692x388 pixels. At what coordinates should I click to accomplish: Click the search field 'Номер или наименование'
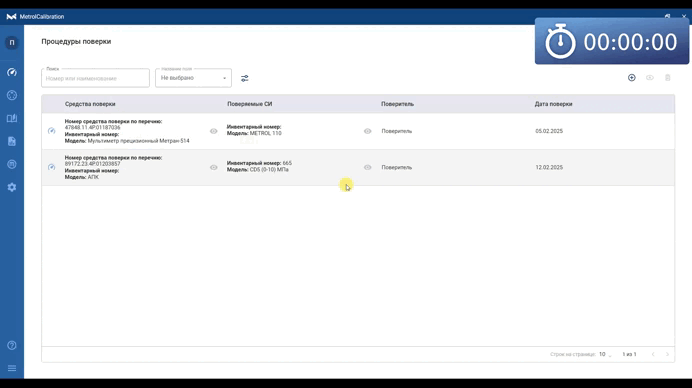95,78
